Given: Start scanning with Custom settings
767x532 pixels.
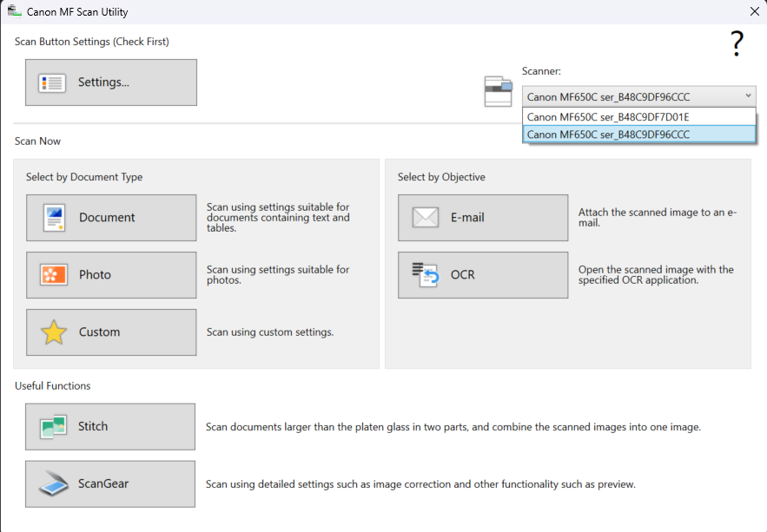Looking at the screenshot, I should click(x=110, y=332).
